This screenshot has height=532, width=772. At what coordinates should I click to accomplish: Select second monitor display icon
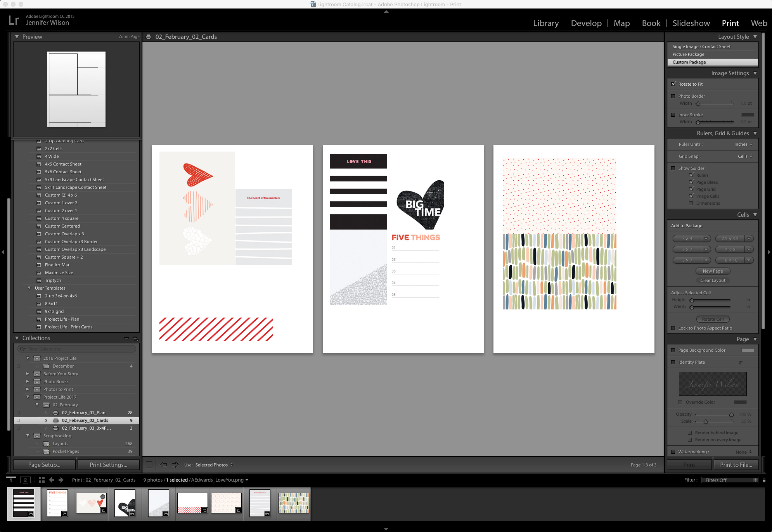point(25,480)
